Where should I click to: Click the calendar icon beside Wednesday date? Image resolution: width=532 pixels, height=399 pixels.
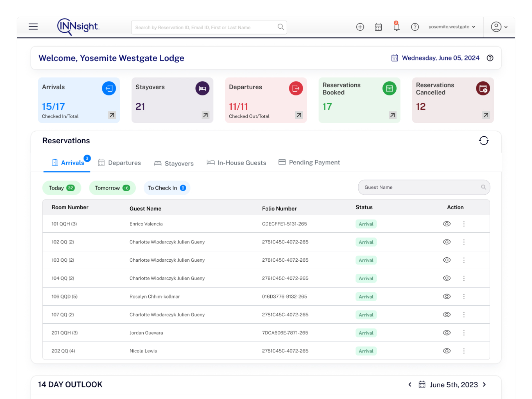click(x=395, y=58)
